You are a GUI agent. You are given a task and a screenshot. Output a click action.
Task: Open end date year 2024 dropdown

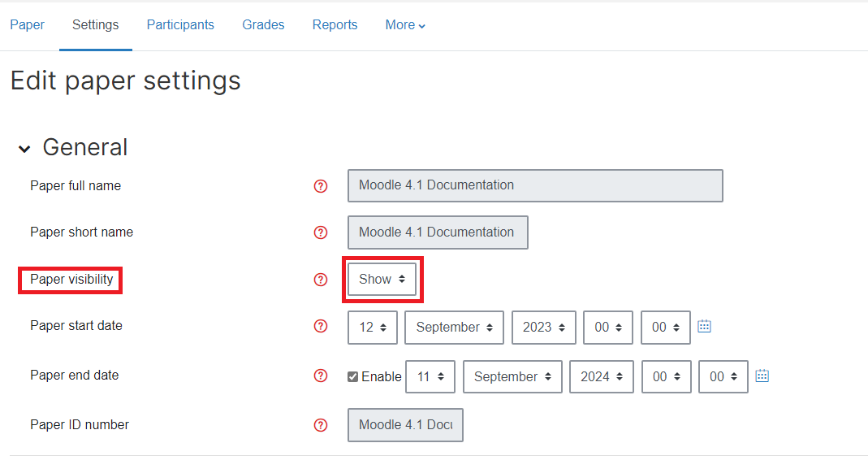[x=601, y=377]
